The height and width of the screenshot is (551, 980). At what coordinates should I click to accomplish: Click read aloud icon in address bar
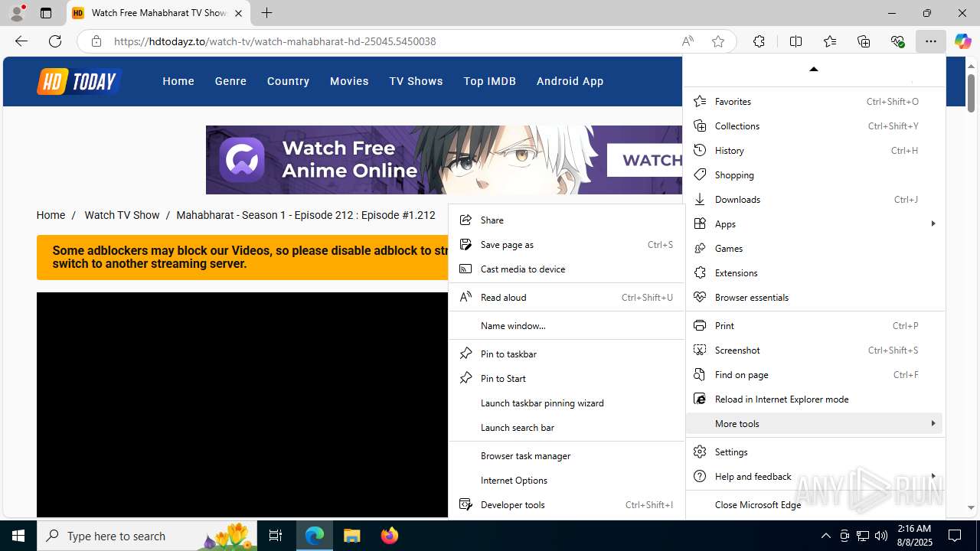(688, 41)
